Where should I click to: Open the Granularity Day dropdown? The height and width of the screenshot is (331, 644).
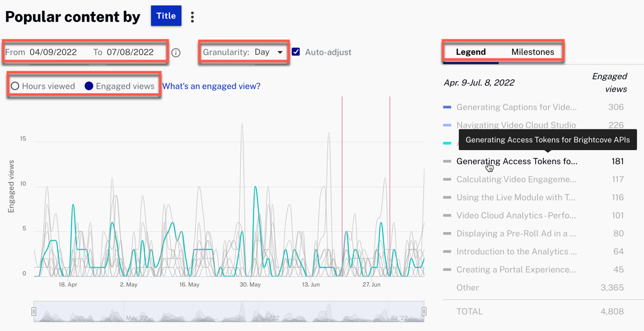click(268, 52)
